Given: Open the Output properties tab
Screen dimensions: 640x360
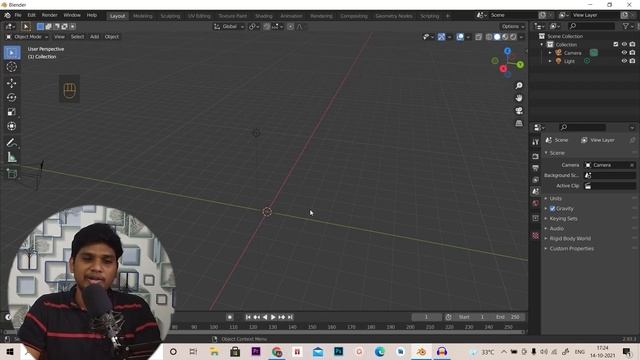Looking at the screenshot, I should tap(536, 168).
